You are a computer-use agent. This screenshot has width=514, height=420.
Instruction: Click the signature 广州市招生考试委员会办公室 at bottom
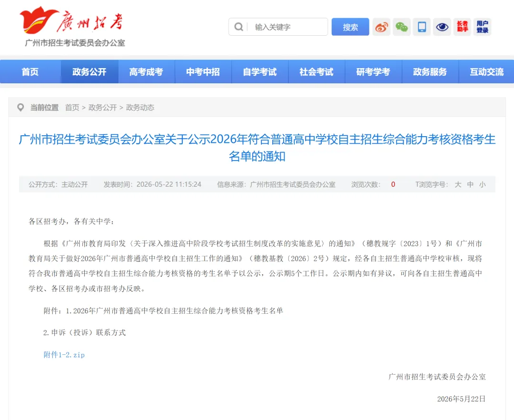point(437,377)
